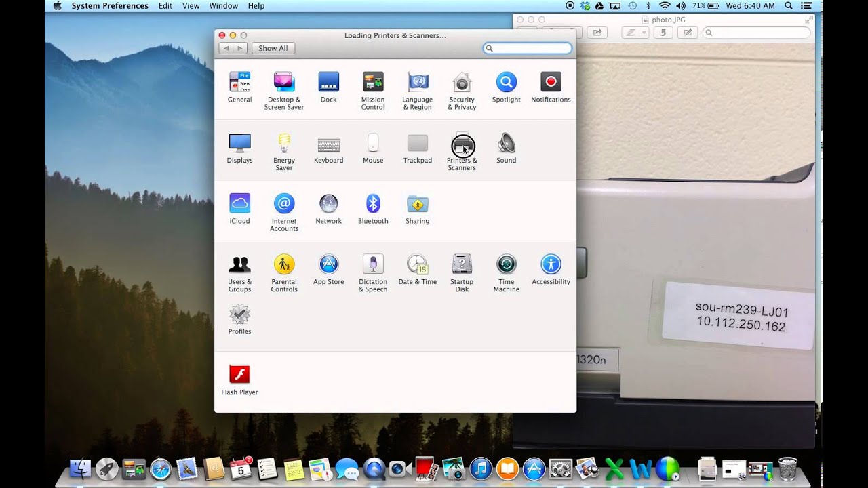Open the Sound preferences pane
The width and height of the screenshot is (868, 488).
coord(506,148)
